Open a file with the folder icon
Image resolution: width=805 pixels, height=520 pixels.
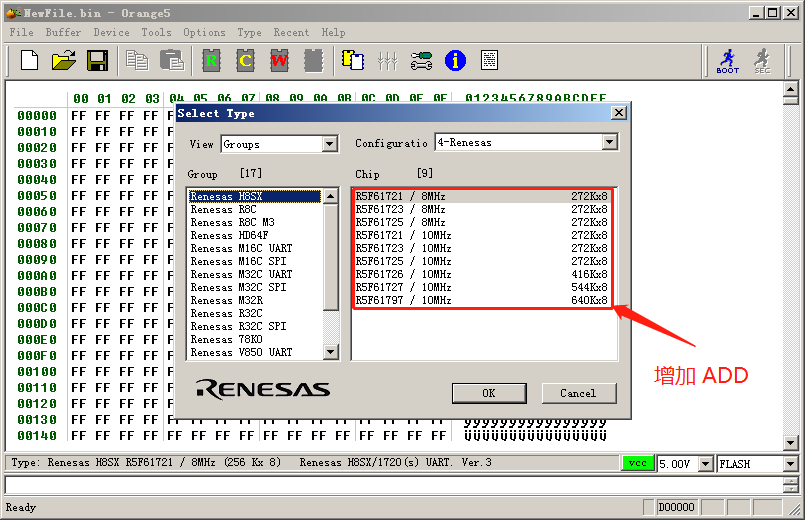[63, 61]
